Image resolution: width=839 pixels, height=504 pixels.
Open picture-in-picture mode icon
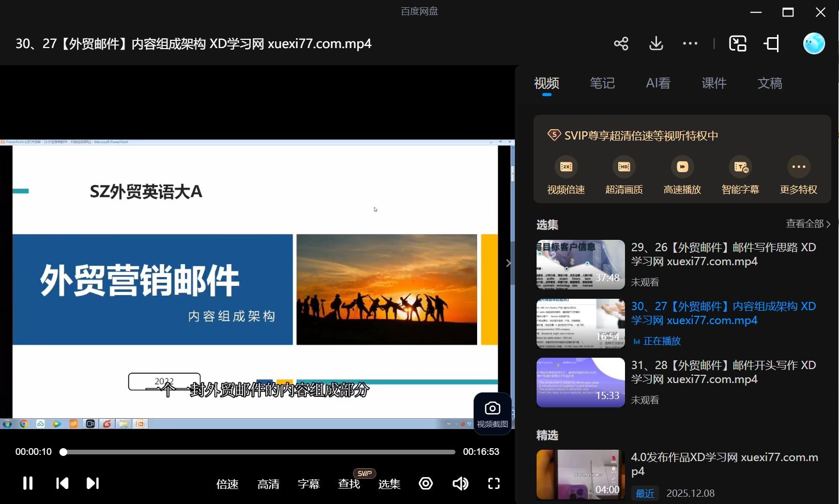[738, 43]
